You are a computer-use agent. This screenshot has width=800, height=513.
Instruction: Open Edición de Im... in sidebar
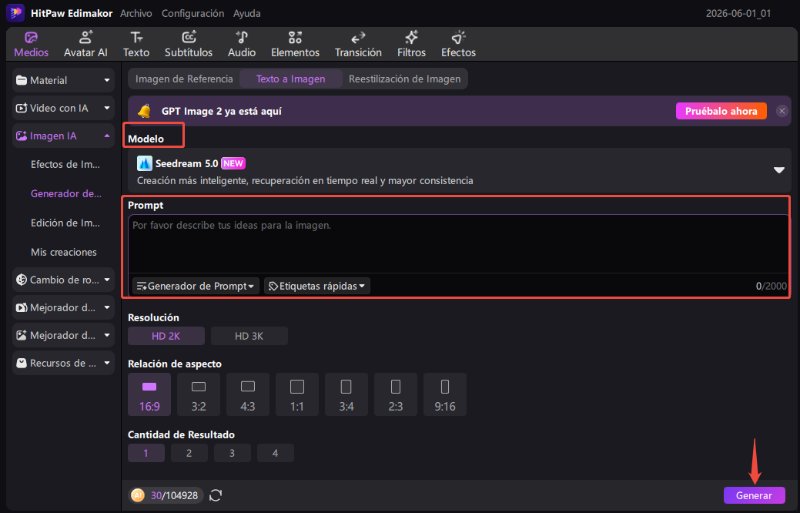(x=65, y=223)
